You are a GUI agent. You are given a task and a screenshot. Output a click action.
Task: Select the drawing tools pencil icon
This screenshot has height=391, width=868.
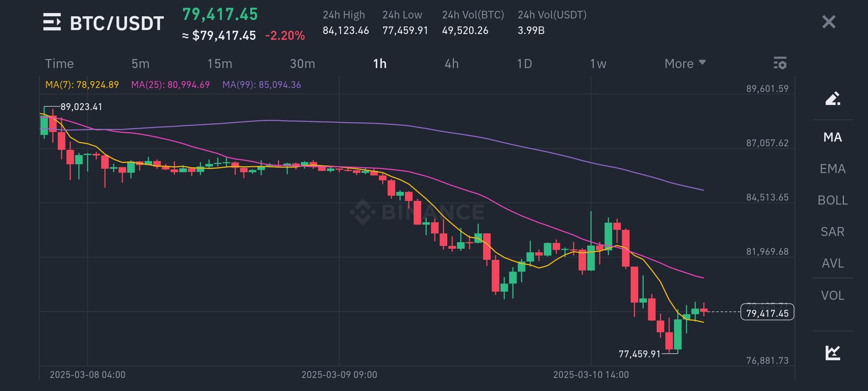[x=833, y=98]
